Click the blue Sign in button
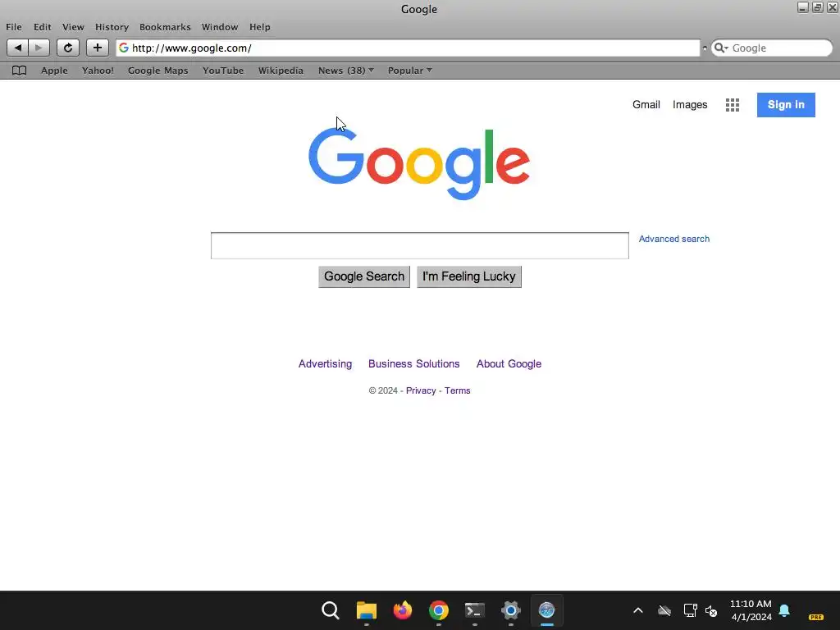 click(786, 105)
